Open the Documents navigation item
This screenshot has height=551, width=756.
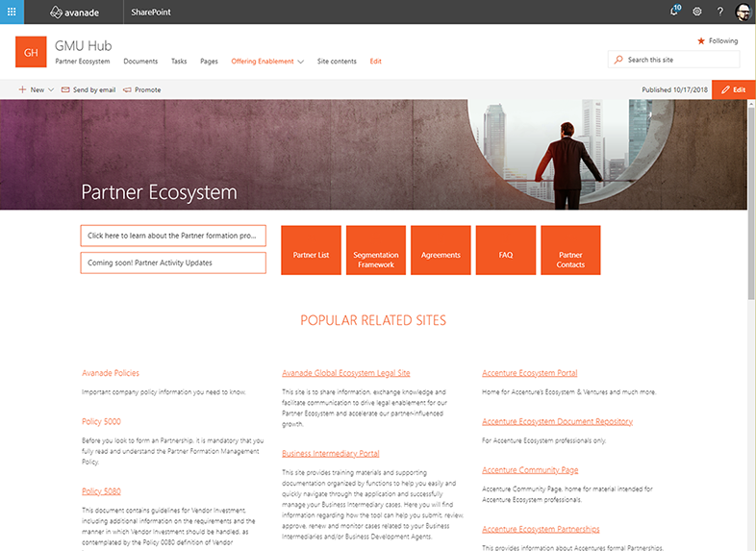click(x=140, y=62)
